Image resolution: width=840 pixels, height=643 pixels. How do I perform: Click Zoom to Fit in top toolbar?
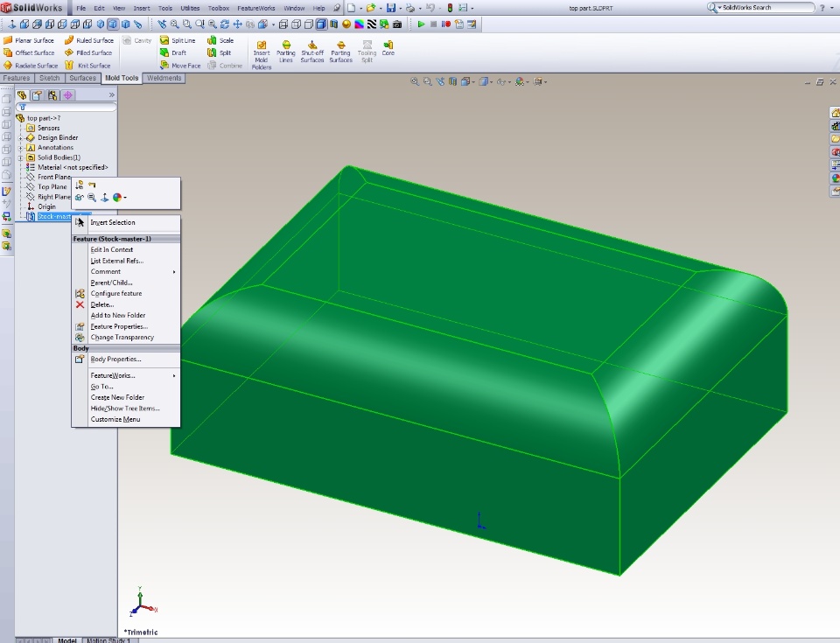(x=174, y=24)
